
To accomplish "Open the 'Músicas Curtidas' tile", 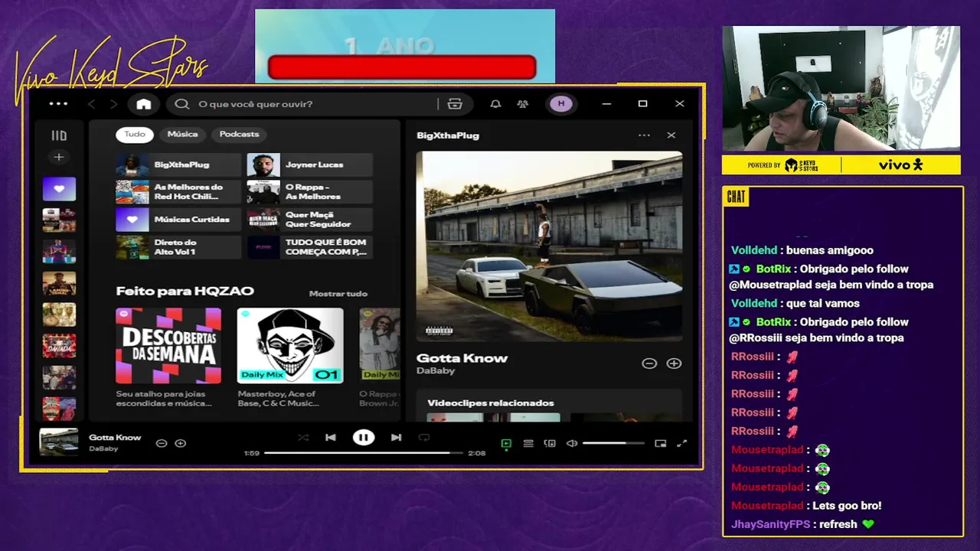I will tap(178, 220).
